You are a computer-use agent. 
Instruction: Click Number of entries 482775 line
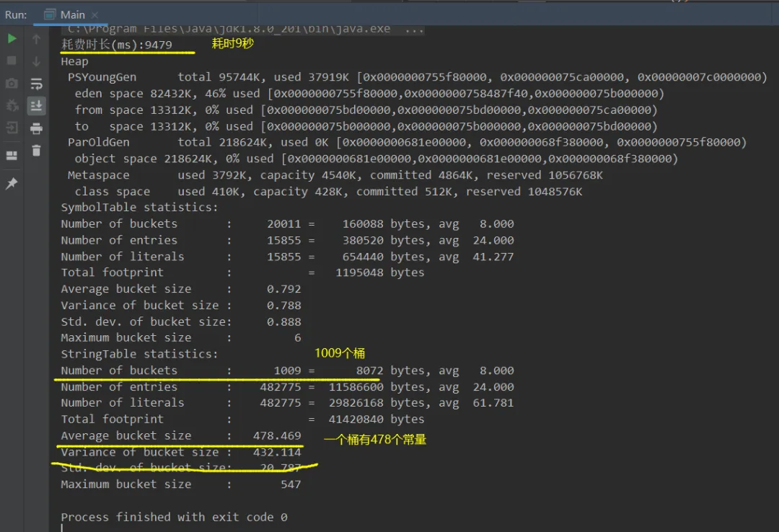pos(287,386)
